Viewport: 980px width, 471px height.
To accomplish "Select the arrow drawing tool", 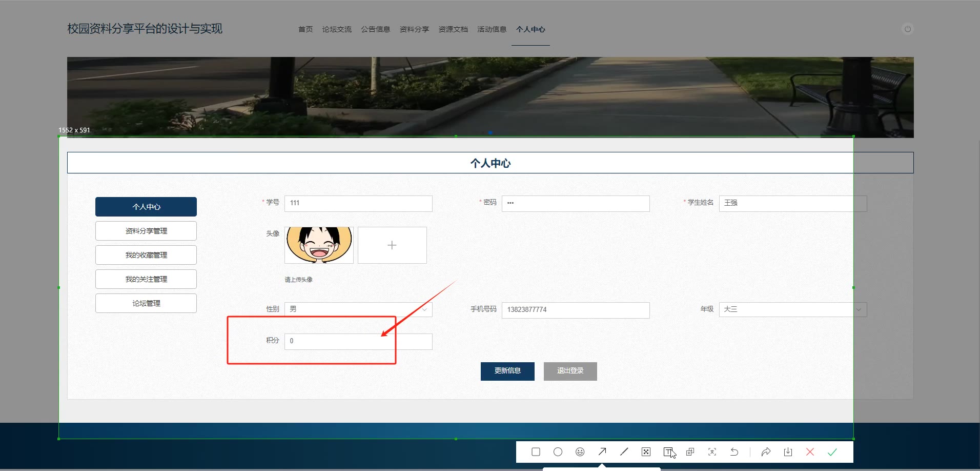I will [602, 452].
